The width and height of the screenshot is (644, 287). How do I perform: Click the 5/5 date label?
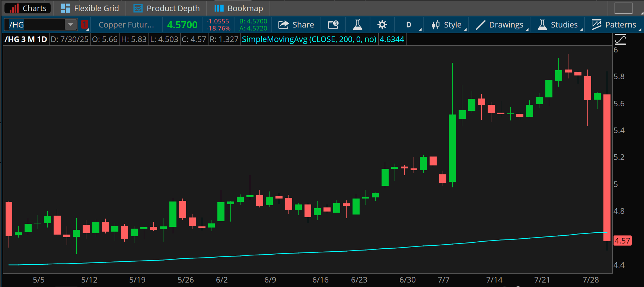pos(39,280)
